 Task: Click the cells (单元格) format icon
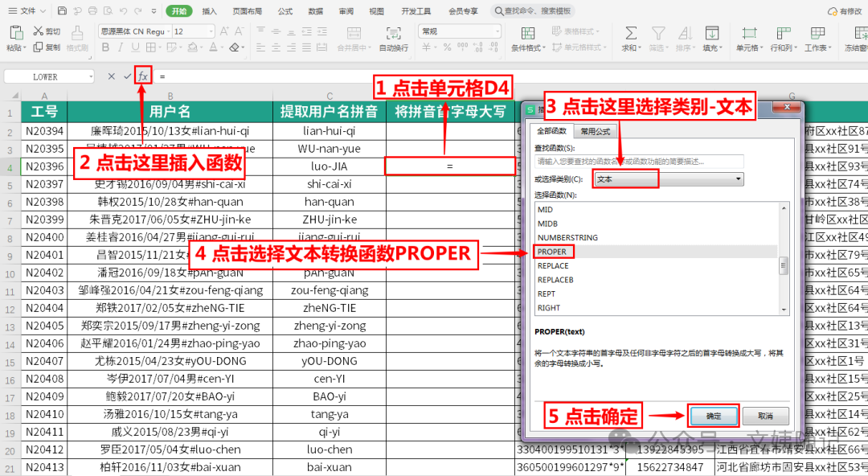[750, 33]
